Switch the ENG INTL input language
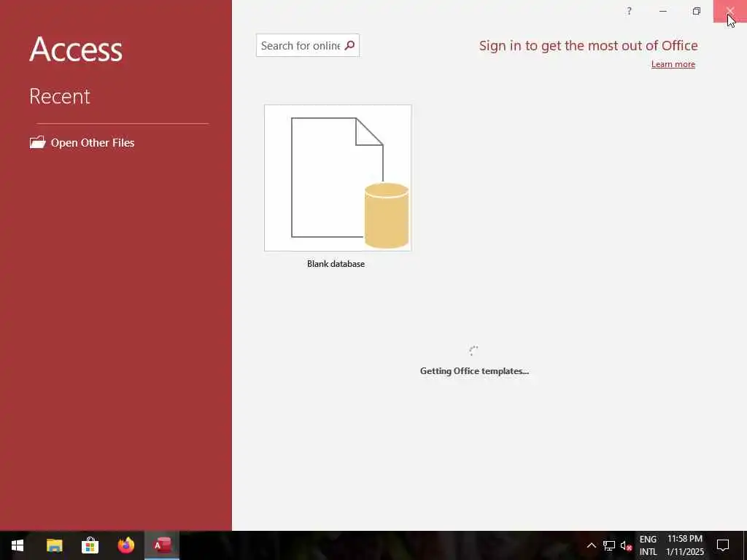Screen dimensions: 747x560 [648, 545]
